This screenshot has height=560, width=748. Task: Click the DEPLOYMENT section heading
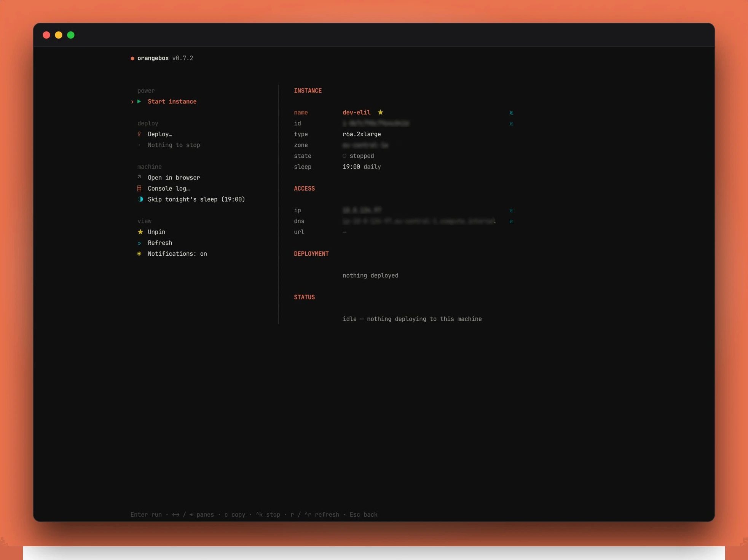(x=311, y=254)
